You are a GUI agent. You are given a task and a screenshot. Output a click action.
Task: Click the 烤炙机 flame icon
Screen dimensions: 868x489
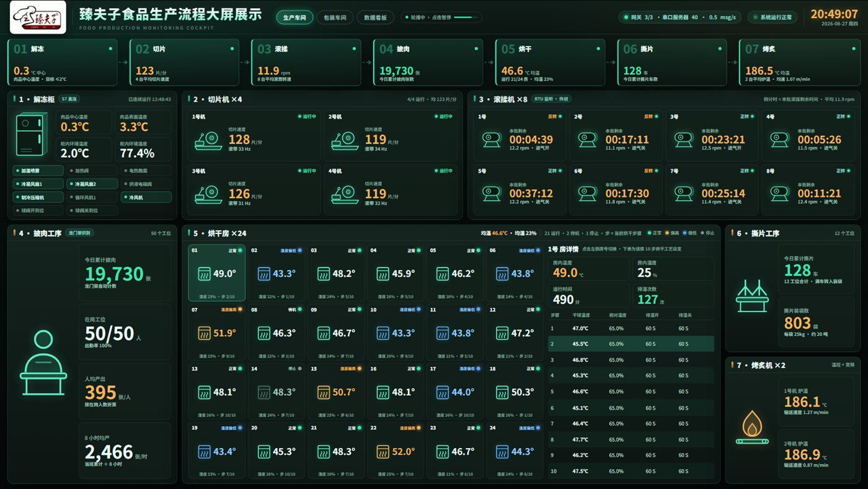click(x=752, y=426)
